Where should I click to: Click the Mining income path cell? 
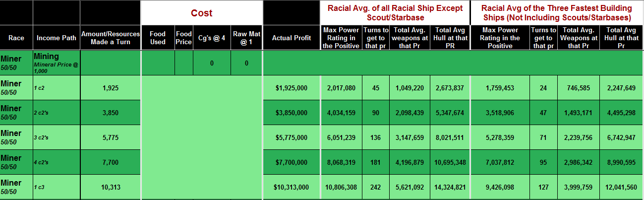[56, 63]
